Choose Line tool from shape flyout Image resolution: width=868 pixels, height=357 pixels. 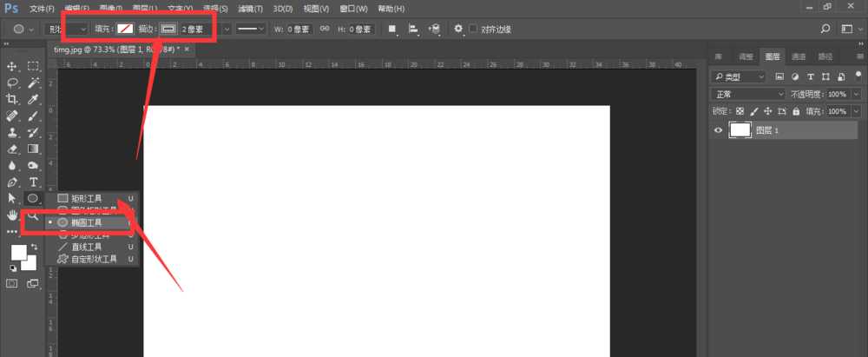click(x=86, y=247)
